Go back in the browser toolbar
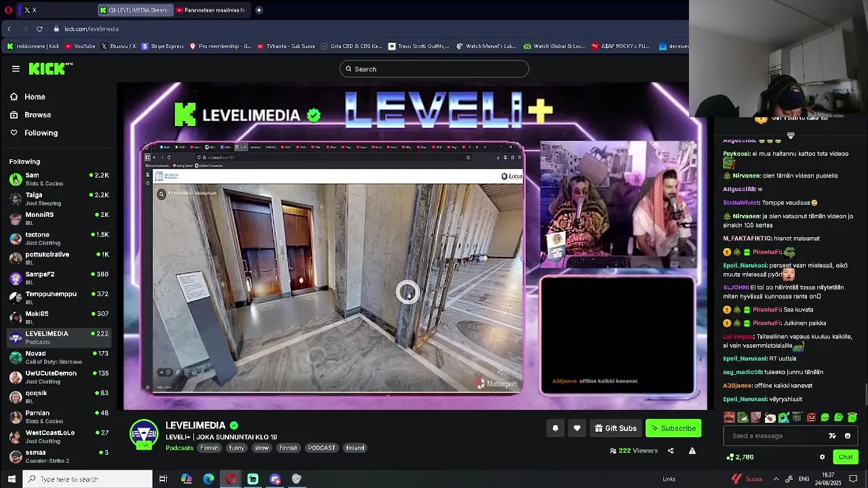This screenshot has height=488, width=868. point(9,29)
